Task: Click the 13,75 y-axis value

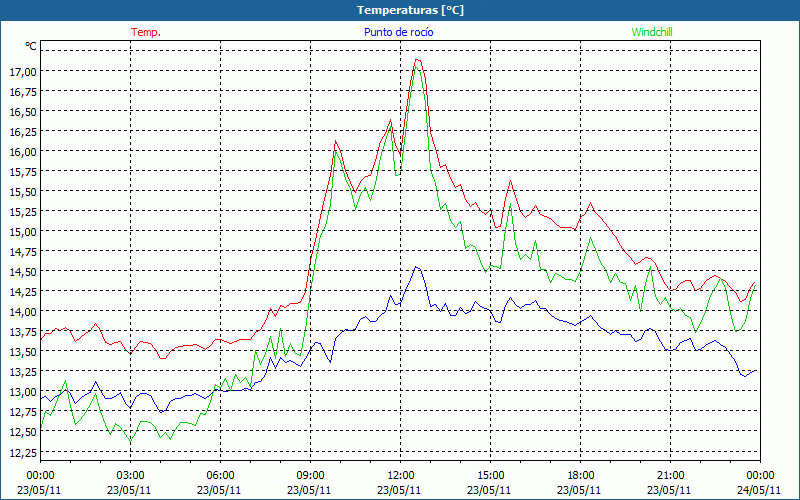Action: pyautogui.click(x=22, y=332)
